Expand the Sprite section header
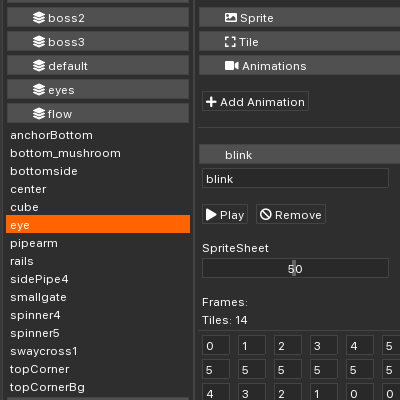 [299, 18]
